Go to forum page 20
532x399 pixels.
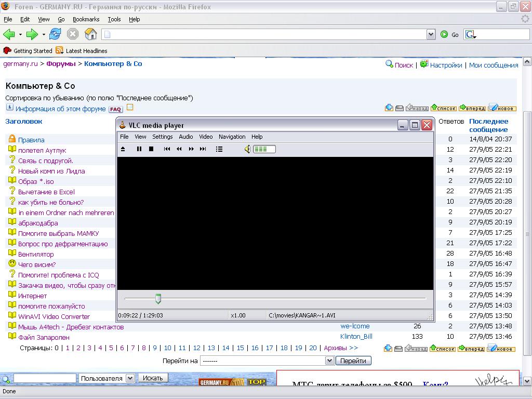(313, 348)
